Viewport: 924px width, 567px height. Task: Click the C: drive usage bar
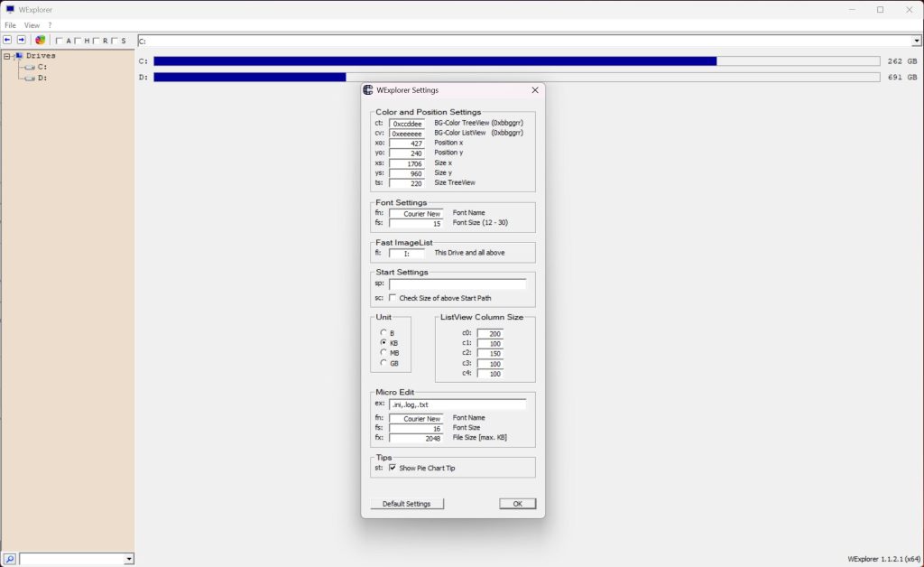coord(516,61)
